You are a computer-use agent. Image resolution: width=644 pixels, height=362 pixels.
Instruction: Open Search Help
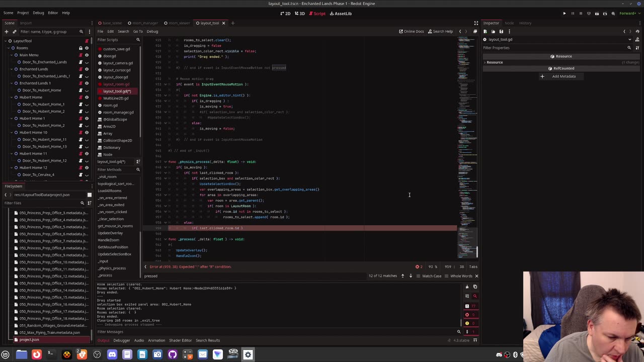pos(440,31)
